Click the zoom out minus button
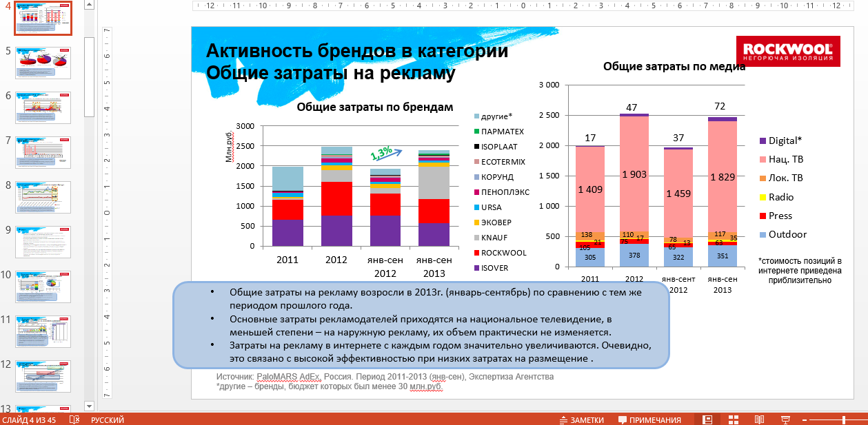Screen dimensions: 868x425 805,419
